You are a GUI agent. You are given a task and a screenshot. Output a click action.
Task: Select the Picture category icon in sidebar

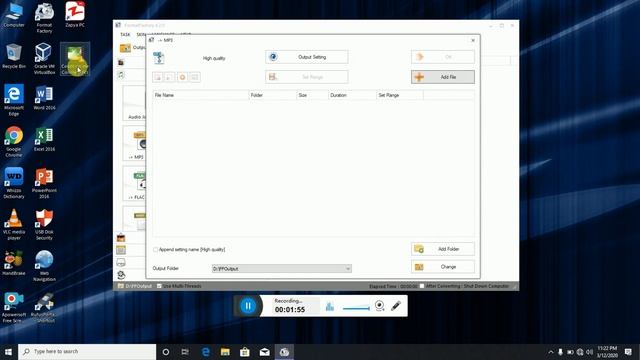(121, 238)
